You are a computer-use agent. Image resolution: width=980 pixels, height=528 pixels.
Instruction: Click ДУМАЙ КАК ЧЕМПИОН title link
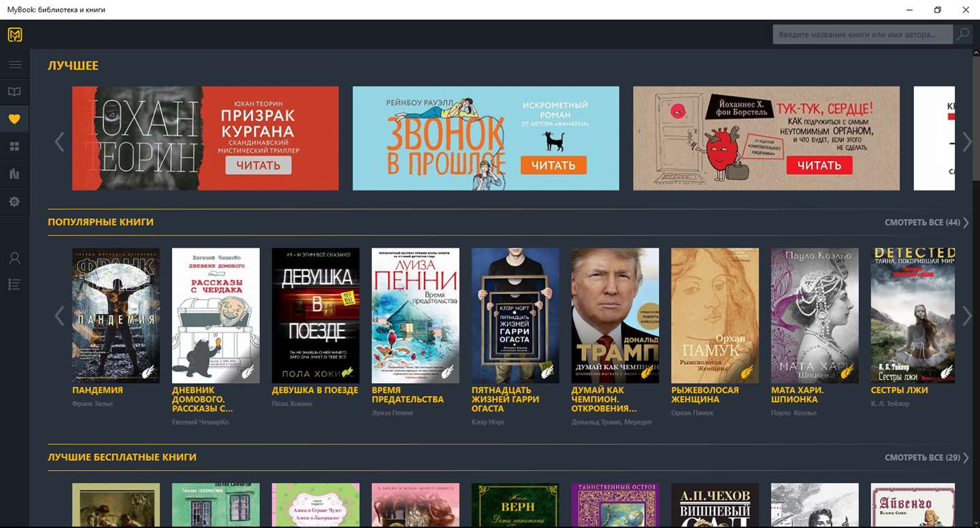pyautogui.click(x=604, y=399)
